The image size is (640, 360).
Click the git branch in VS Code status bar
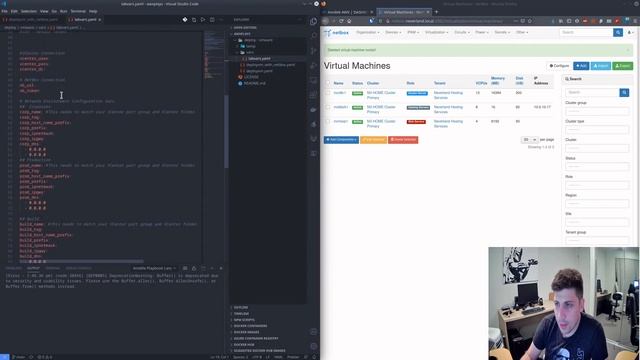tap(18, 357)
